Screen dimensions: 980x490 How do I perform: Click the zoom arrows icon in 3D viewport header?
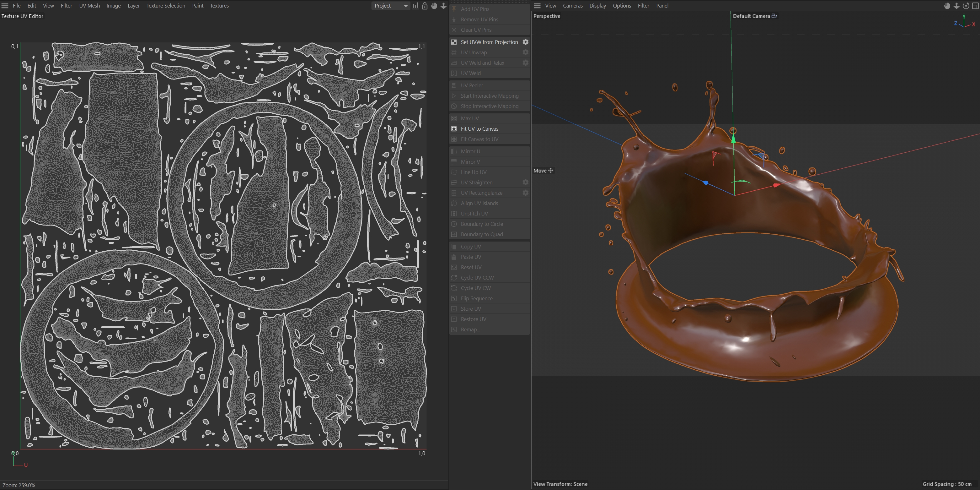[x=956, y=6]
